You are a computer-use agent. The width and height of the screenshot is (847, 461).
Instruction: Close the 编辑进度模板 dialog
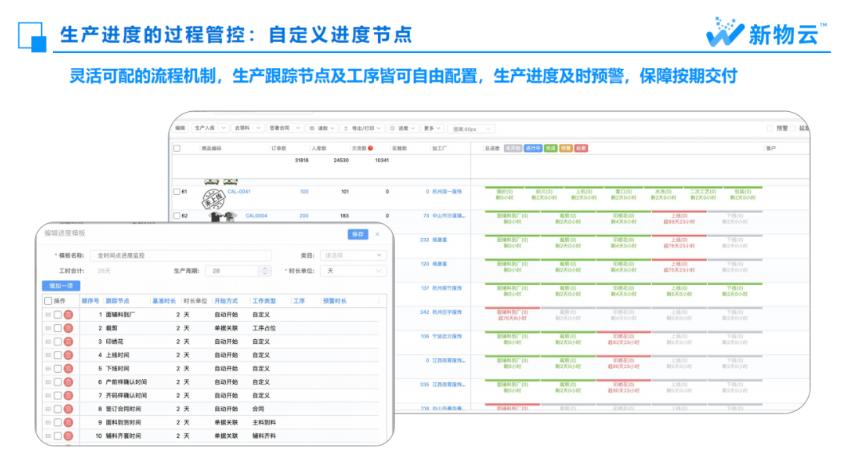tap(377, 234)
